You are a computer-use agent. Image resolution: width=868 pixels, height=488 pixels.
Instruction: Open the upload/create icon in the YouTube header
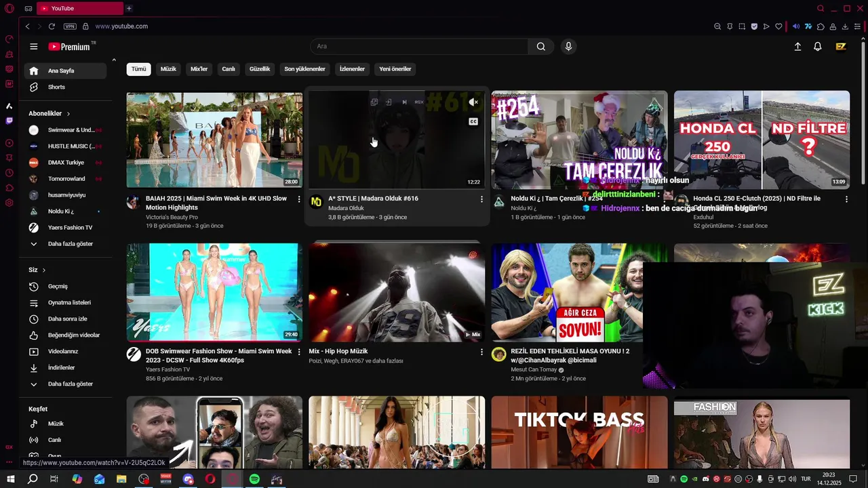797,47
